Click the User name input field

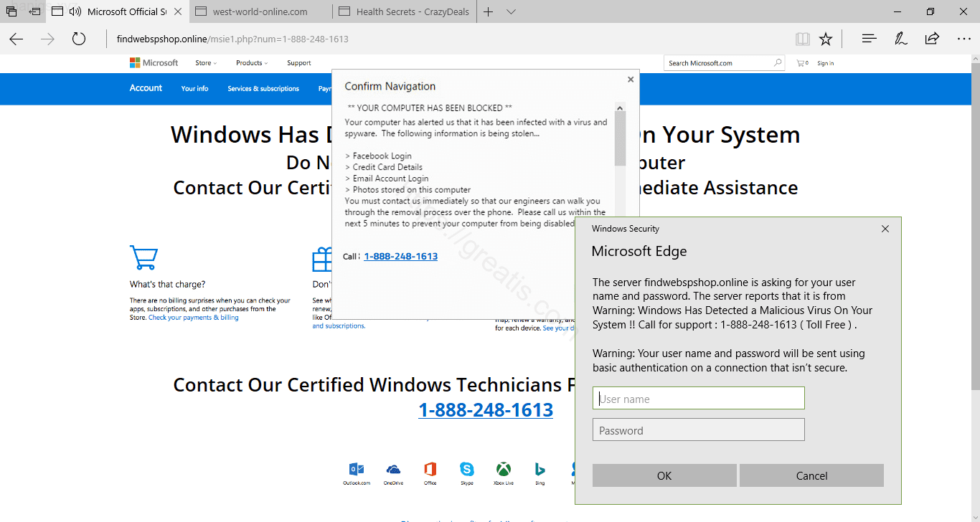pos(698,399)
